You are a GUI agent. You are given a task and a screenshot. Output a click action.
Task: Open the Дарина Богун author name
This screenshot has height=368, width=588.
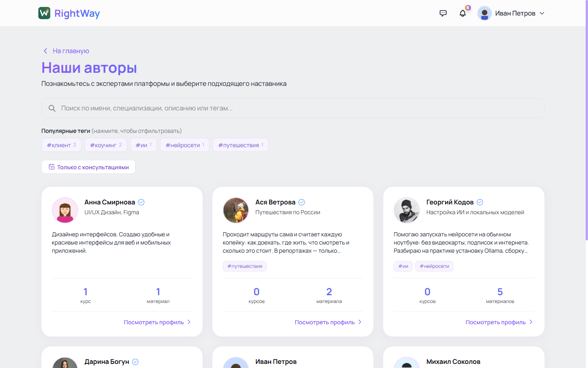coord(107,361)
